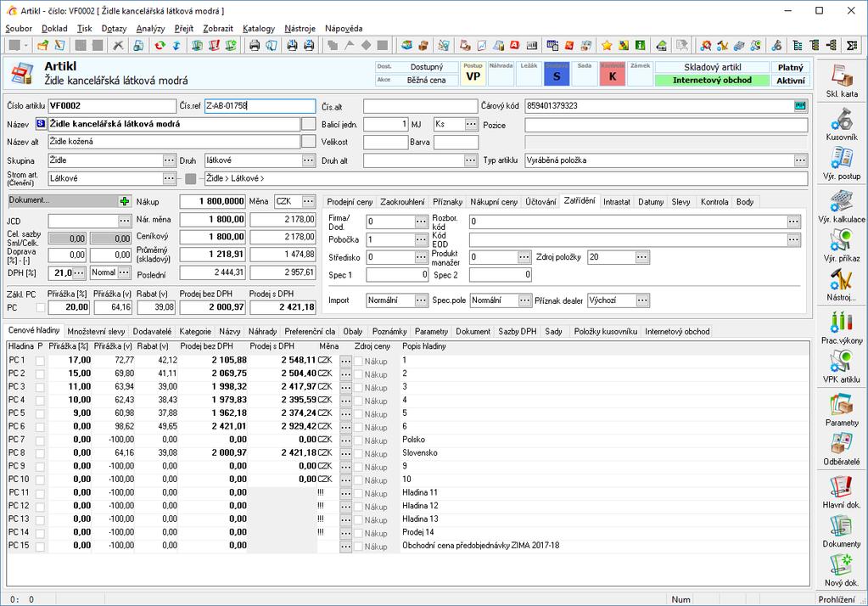This screenshot has width=868, height=606.
Task: Toggle the checkbox after the Název field
Action: pos(308,124)
